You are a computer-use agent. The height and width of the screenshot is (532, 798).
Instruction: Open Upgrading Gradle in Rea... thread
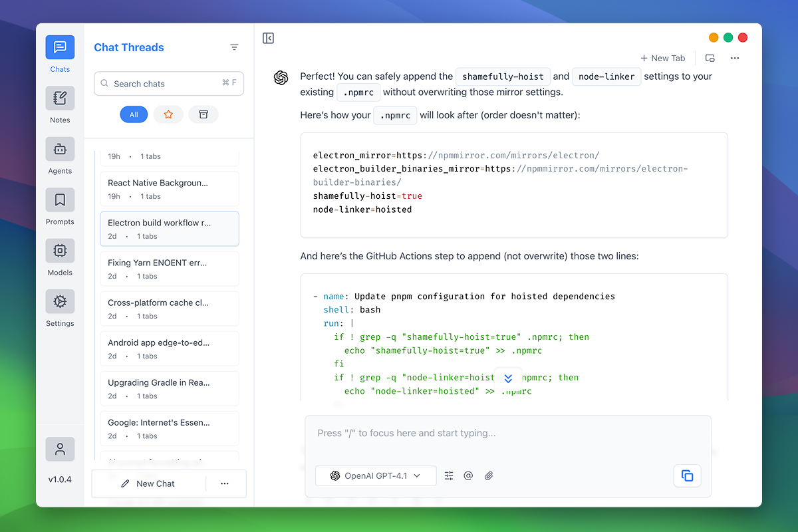tap(170, 388)
